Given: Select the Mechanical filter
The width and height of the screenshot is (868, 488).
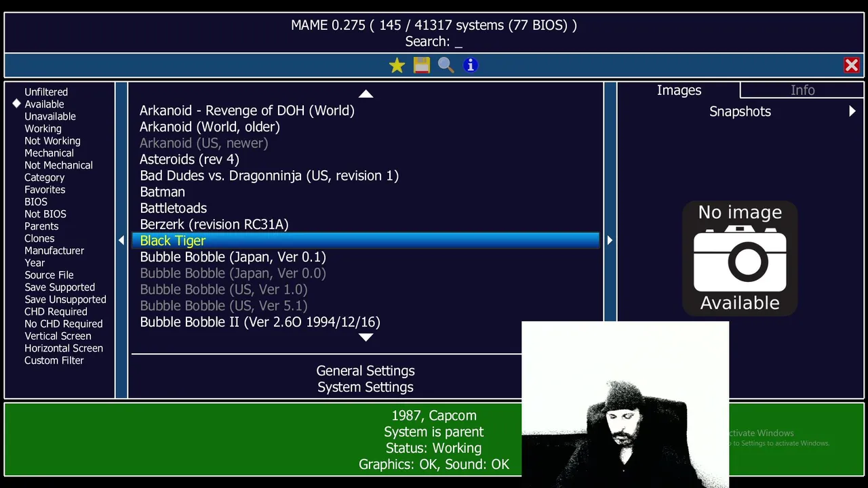Looking at the screenshot, I should pos(49,153).
